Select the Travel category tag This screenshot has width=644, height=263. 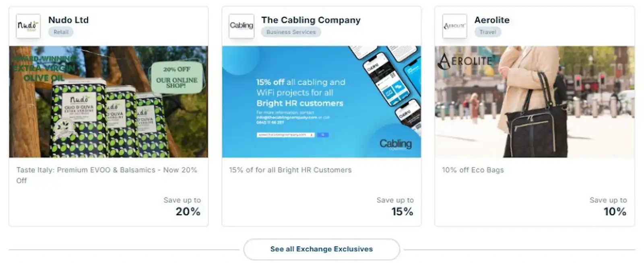click(487, 32)
